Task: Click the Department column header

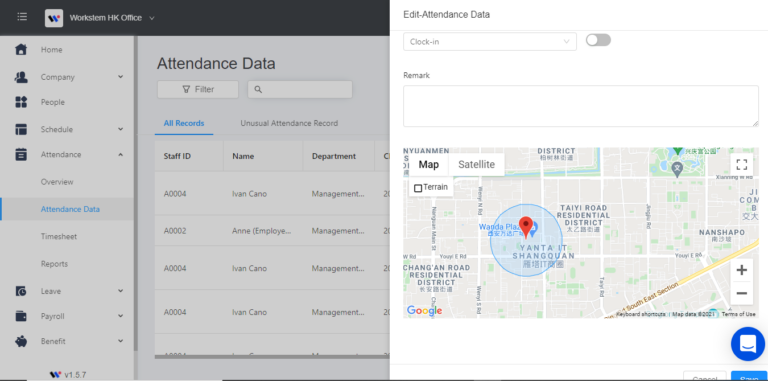Action: tap(334, 156)
